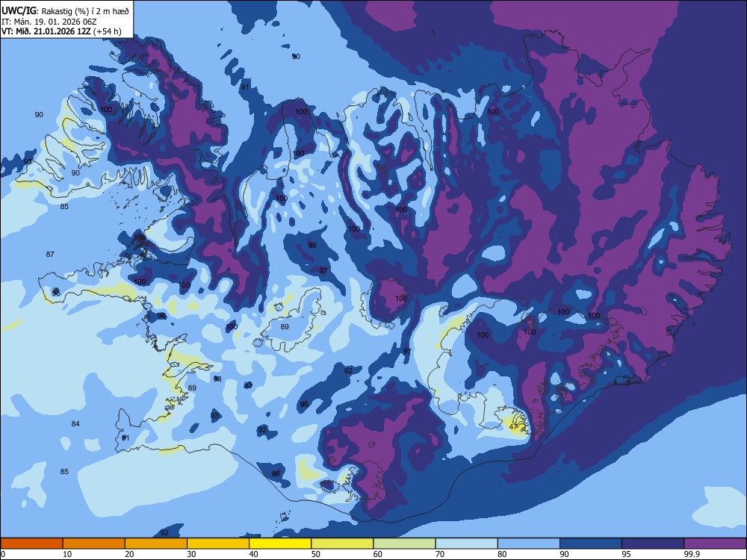Click the '30' legend scale label
Screen dimensions: 747x560
coord(191,554)
